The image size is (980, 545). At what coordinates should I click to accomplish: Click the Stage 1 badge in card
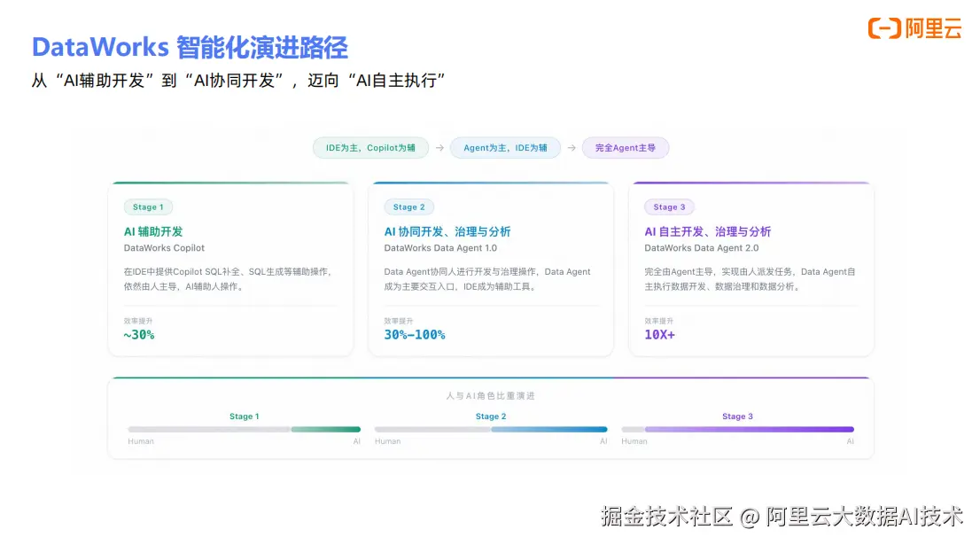click(148, 206)
